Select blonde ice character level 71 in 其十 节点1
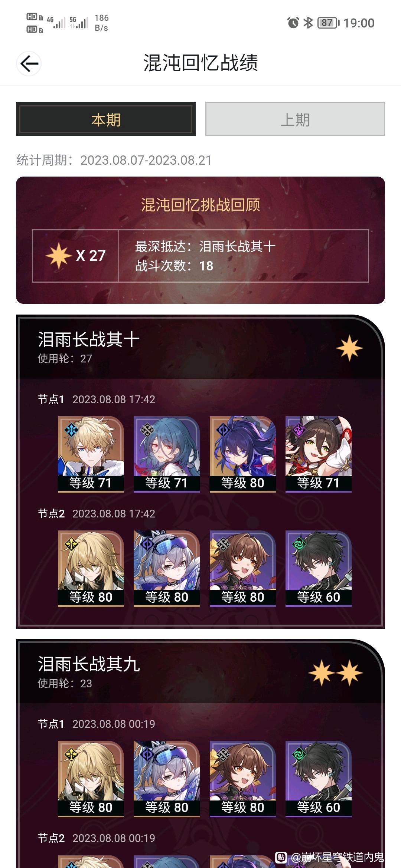 [x=91, y=454]
